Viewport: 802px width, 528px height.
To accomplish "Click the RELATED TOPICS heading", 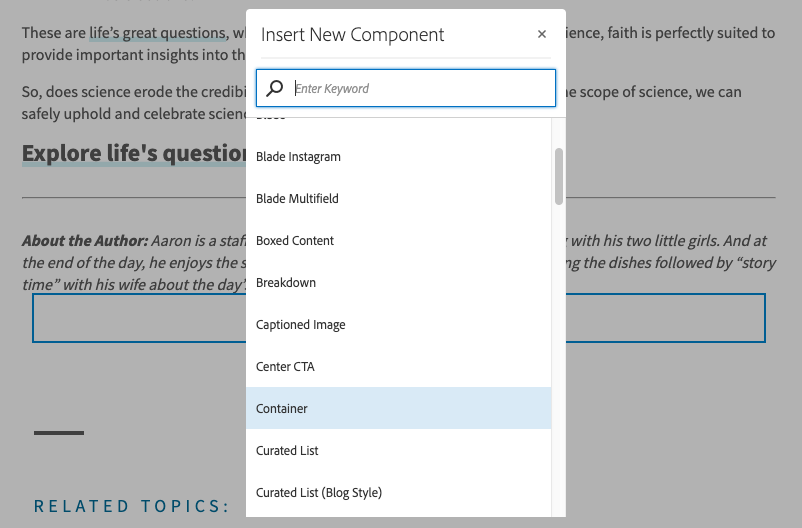I will (132, 506).
